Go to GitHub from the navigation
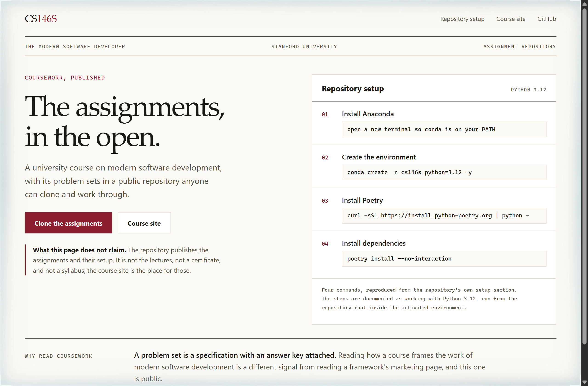Viewport: 588px width, 386px height. pyautogui.click(x=546, y=19)
